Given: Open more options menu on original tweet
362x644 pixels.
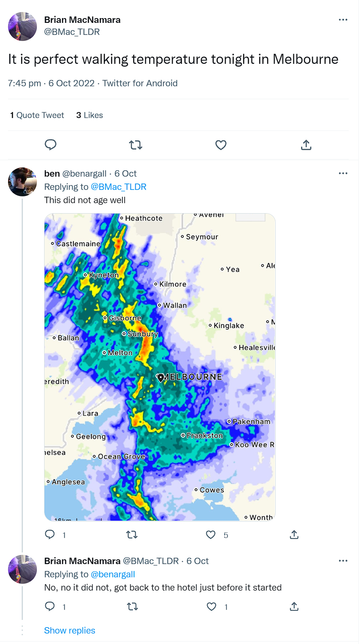Looking at the screenshot, I should [343, 20].
